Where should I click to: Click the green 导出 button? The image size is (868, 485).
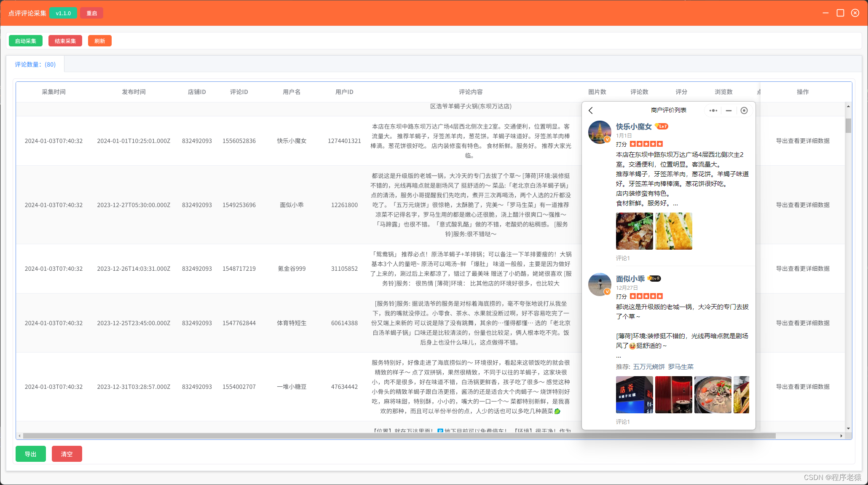pos(31,454)
